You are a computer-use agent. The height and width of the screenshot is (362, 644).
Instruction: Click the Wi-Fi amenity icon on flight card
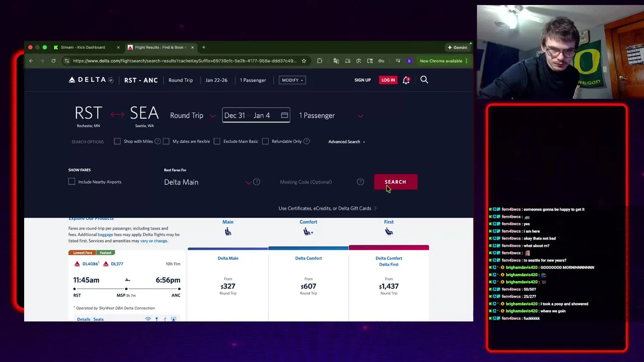coord(148,319)
